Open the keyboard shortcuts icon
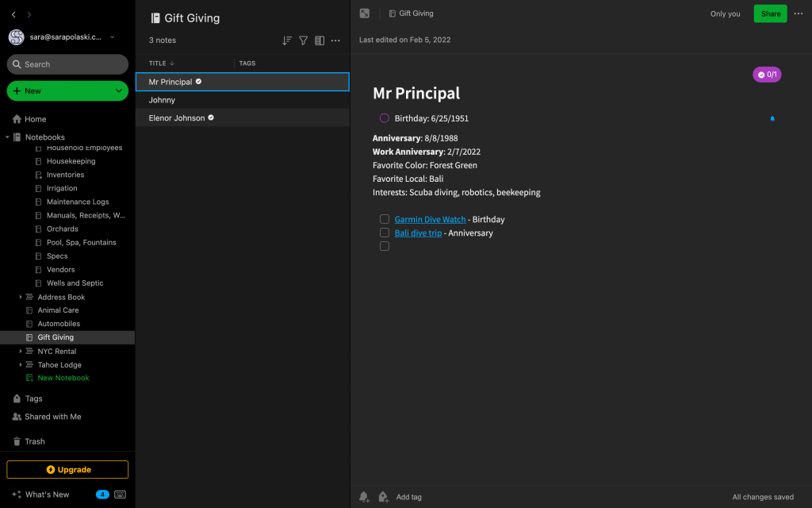 120,495
